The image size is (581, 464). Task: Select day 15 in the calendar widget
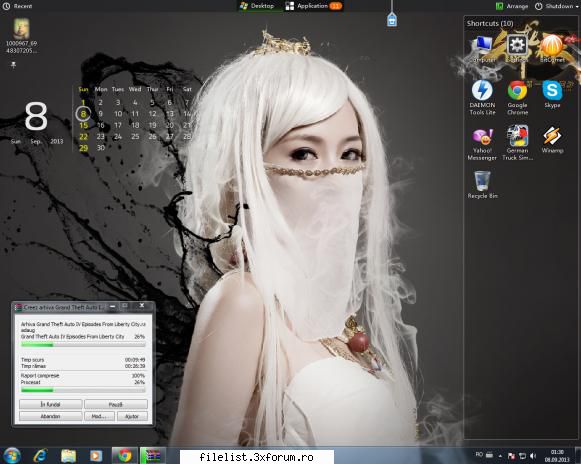(83, 125)
